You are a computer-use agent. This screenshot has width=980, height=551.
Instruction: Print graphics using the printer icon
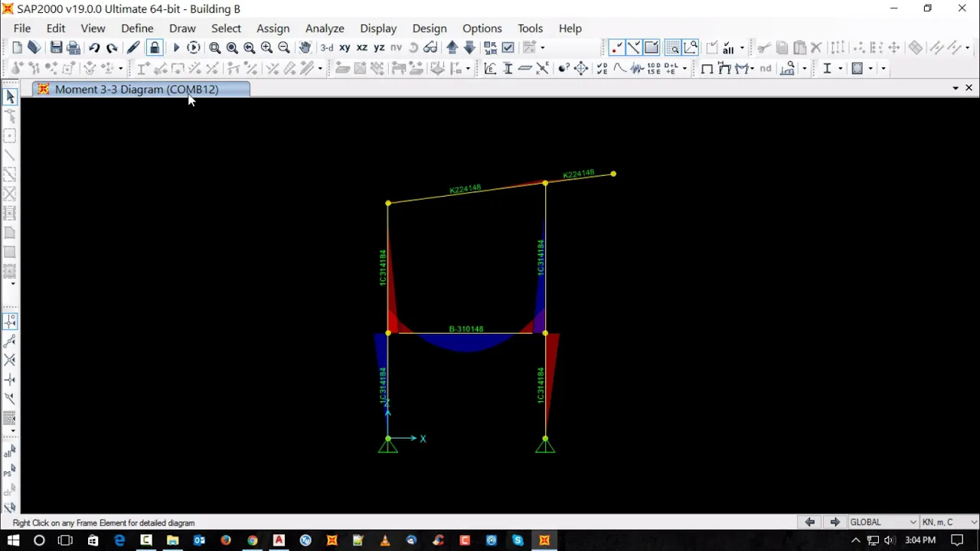pos(73,47)
